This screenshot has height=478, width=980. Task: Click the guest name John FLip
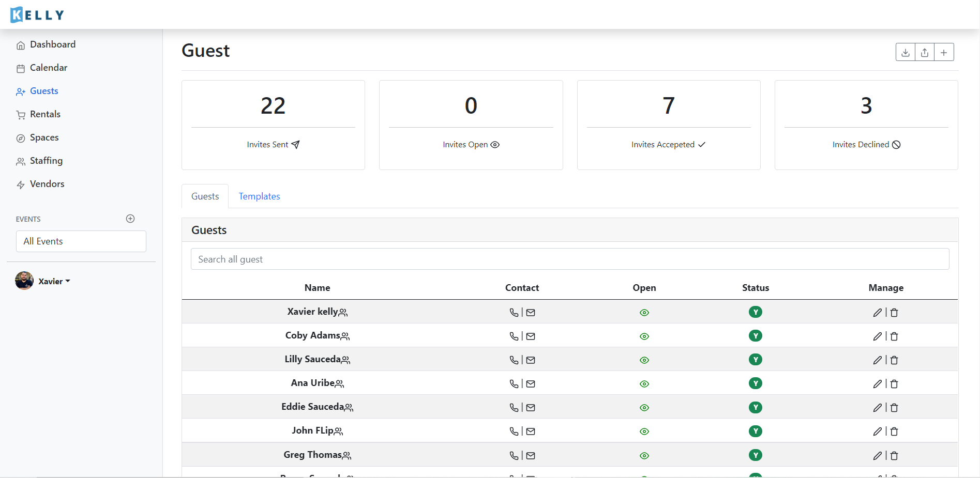coord(312,430)
